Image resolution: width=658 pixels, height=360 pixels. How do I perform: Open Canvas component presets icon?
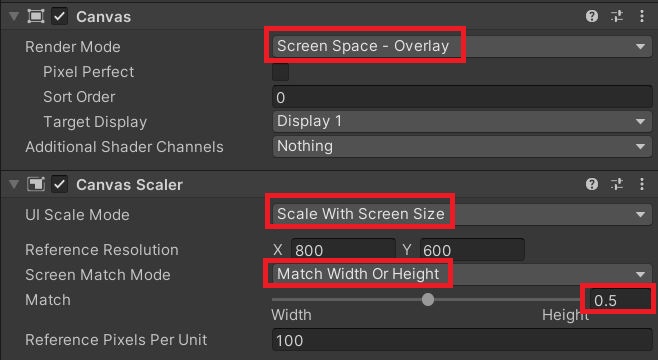(617, 16)
